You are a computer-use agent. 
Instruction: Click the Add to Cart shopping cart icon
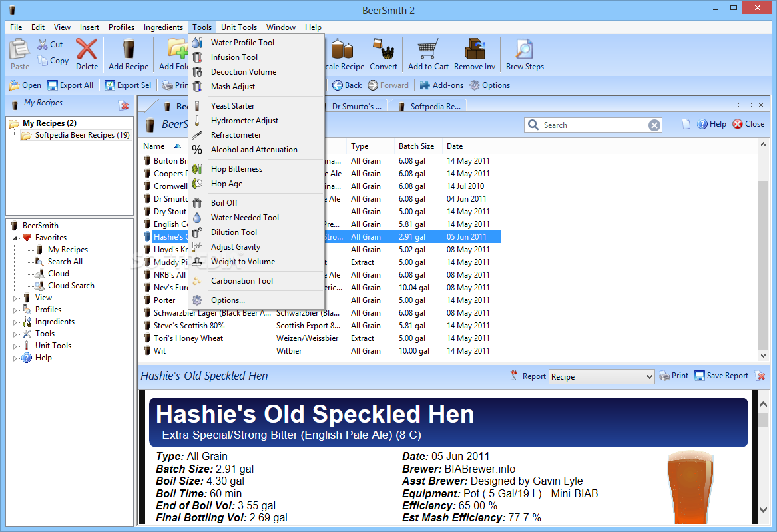pos(427,49)
